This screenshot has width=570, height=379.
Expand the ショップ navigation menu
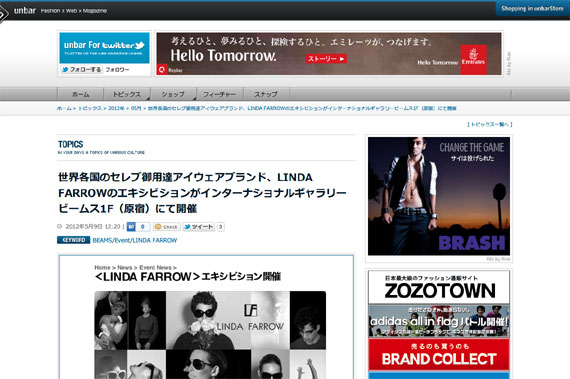point(173,94)
